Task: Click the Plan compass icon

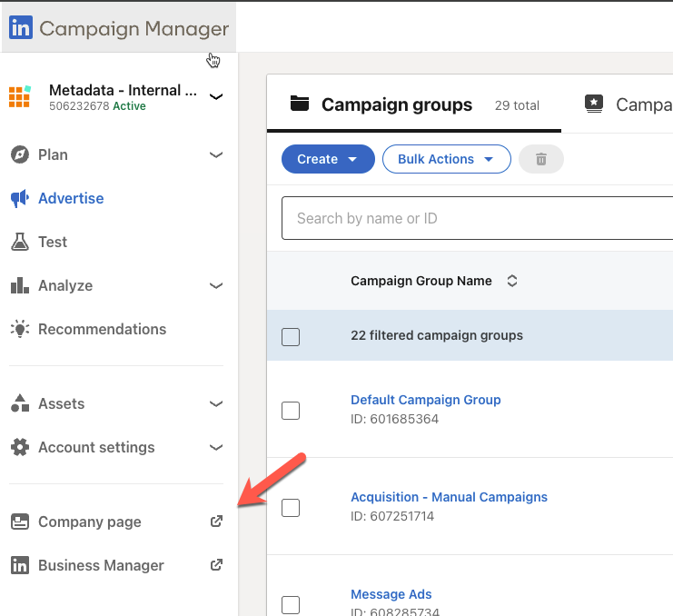Action: point(20,155)
